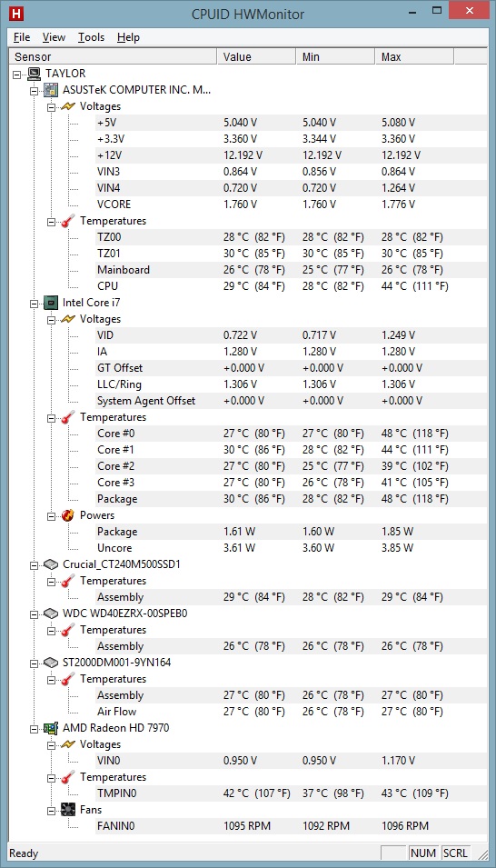Viewport: 496px width, 868px height.
Task: Click the 3.61 W Uncore value
Action: click(x=239, y=548)
